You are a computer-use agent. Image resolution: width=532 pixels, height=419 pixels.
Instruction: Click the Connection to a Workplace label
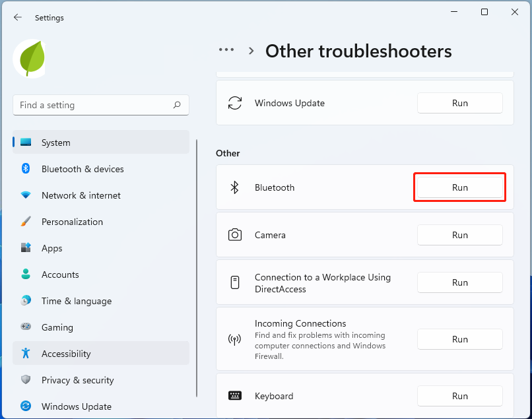click(x=323, y=283)
